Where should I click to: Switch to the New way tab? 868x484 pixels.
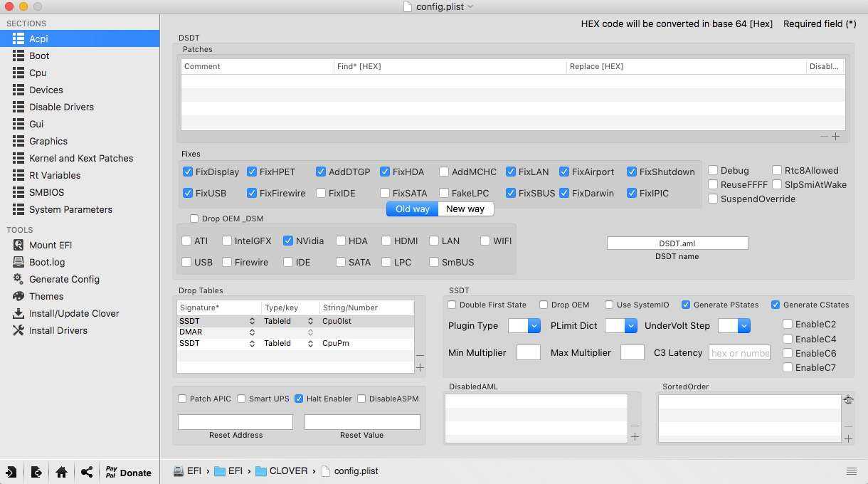pyautogui.click(x=465, y=209)
